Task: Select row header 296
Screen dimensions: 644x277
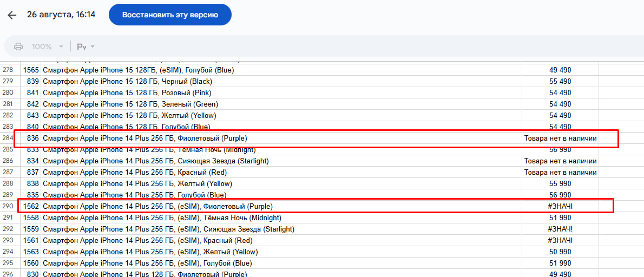Action: [x=8, y=274]
